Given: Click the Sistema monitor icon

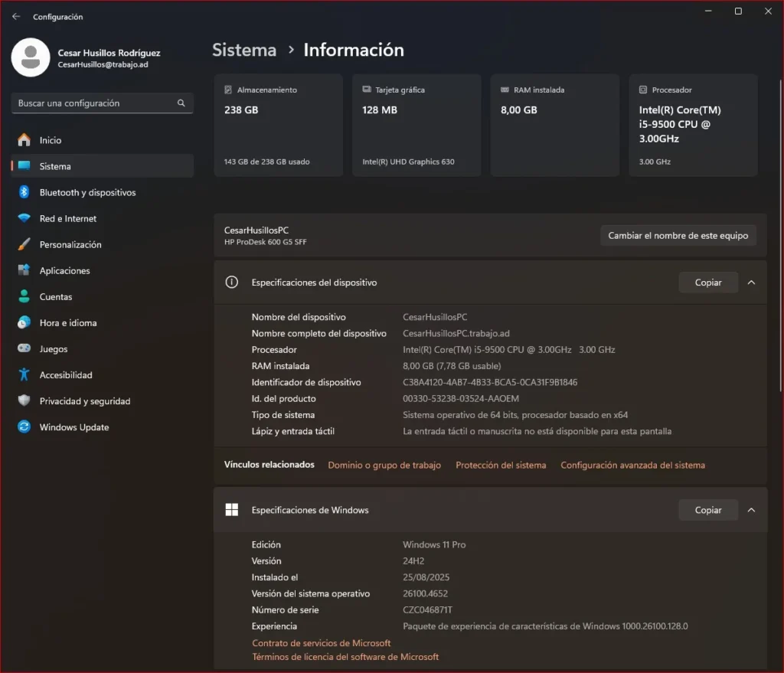Looking at the screenshot, I should point(24,166).
